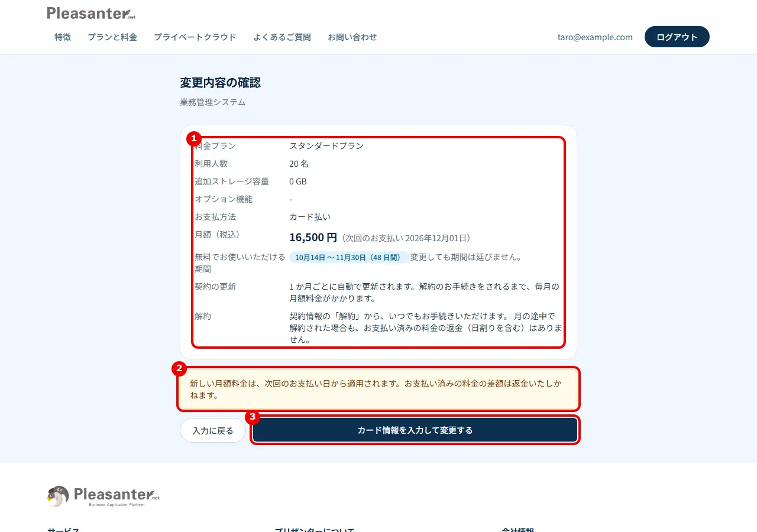
Task: Click the 0 GB storage value
Action: click(x=298, y=181)
